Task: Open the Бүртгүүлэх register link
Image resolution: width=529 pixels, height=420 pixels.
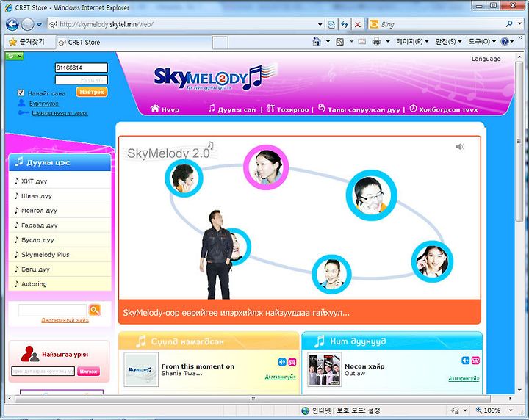Action: (x=44, y=104)
